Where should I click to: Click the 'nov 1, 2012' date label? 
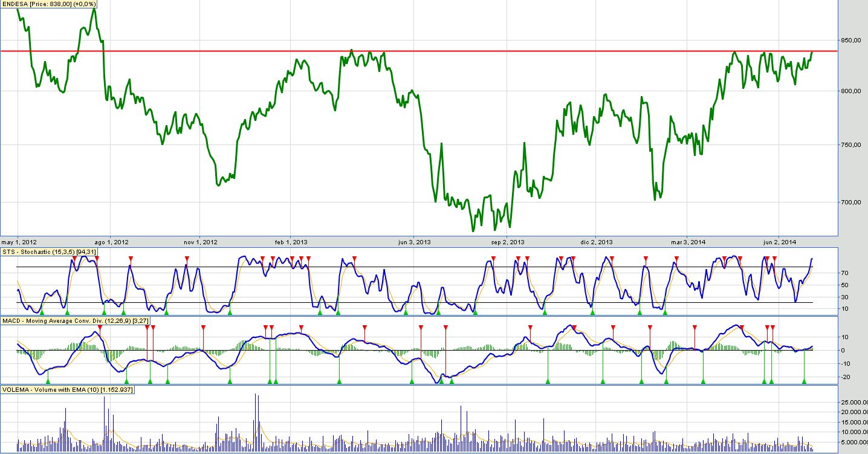pyautogui.click(x=201, y=242)
